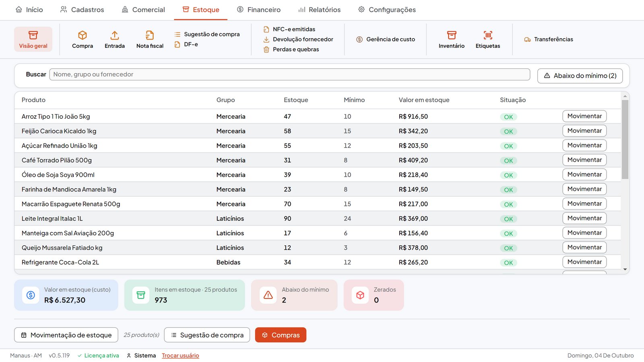The image size is (644, 362).
Task: Click Movimentar for Arroz Tipo 1 Tio João
Action: point(584,116)
